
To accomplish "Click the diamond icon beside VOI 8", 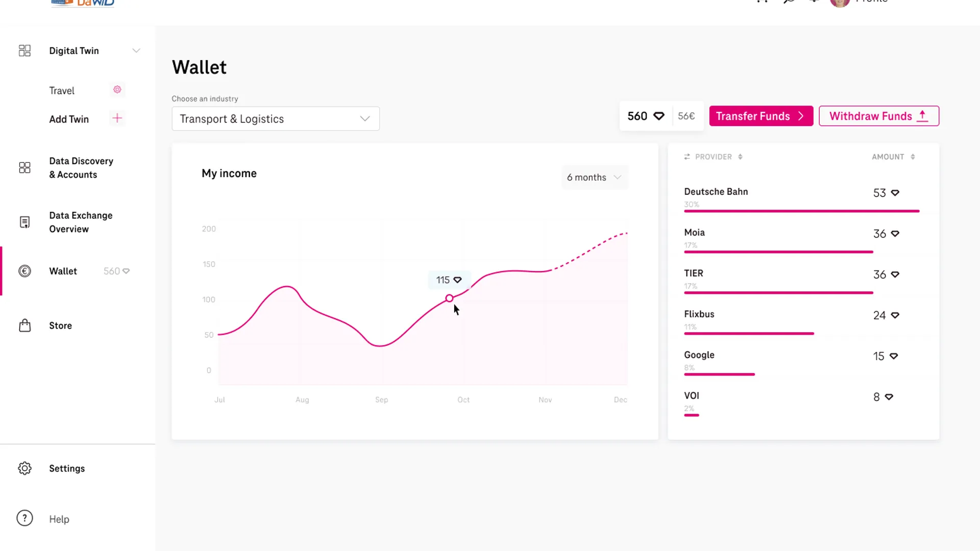I will pyautogui.click(x=889, y=397).
